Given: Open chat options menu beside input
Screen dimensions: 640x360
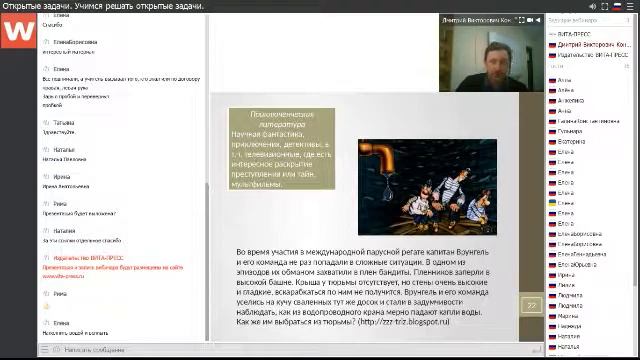Looking at the screenshot, I should coord(44,350).
